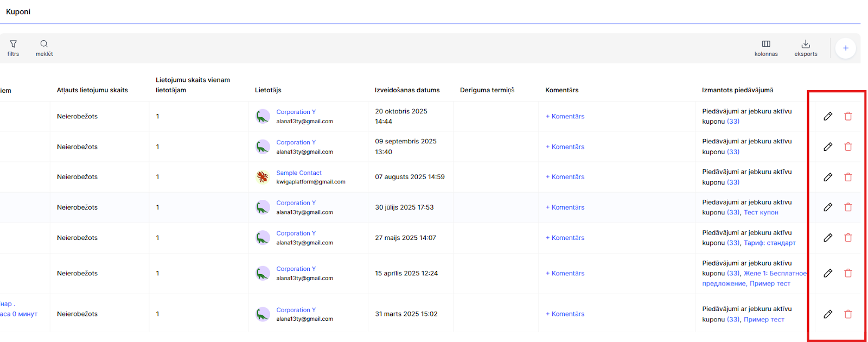
Task: Add comment to 27 maijs 2025 coupon
Action: (x=565, y=238)
